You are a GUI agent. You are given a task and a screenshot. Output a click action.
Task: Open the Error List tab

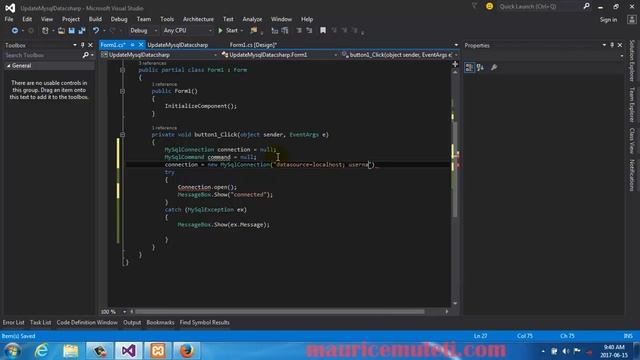pos(13,322)
